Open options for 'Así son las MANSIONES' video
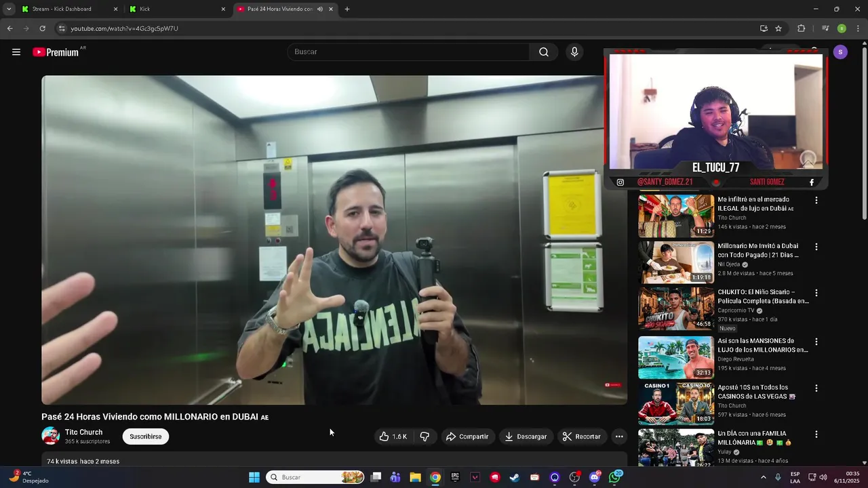Viewport: 868px width, 488px height. [x=816, y=342]
